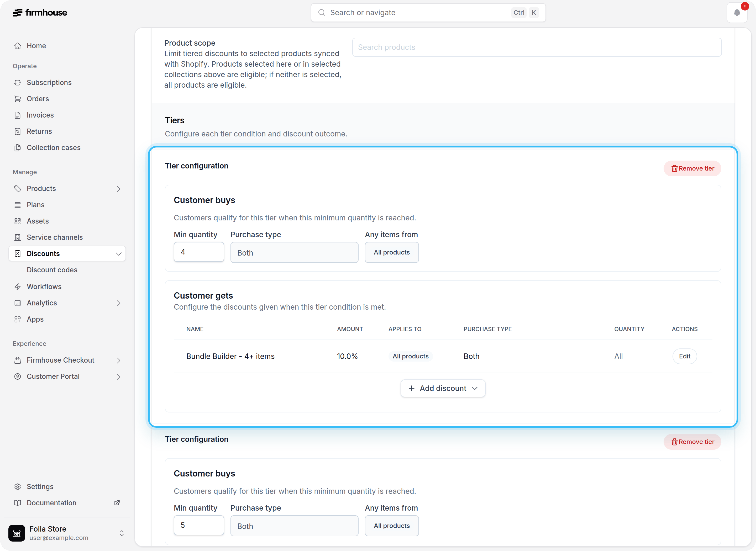The image size is (756, 551).
Task: Click the Settings gear icon
Action: 18,487
